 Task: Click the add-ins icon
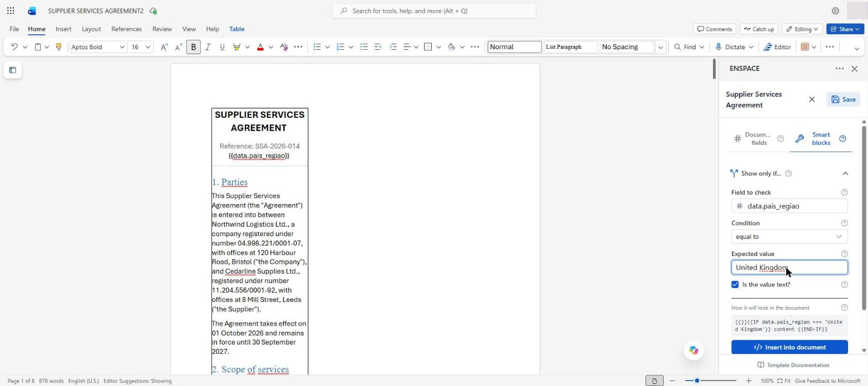click(x=805, y=47)
